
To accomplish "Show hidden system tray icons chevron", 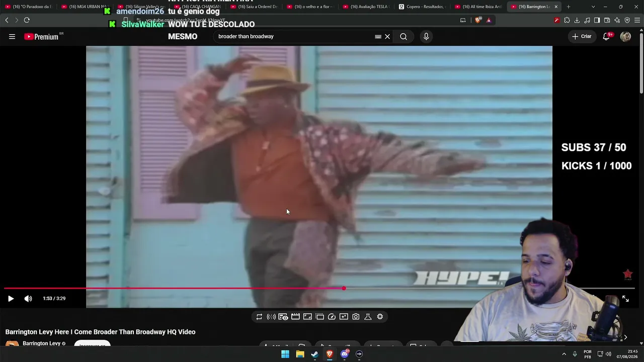I will pos(564,354).
